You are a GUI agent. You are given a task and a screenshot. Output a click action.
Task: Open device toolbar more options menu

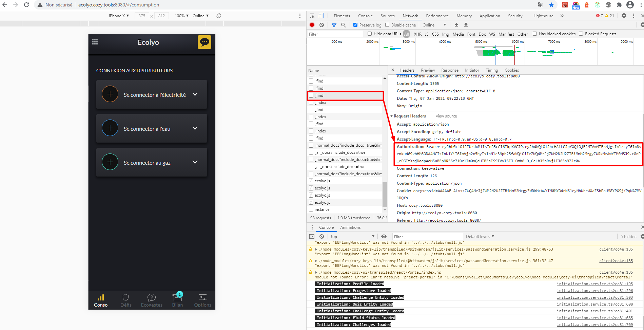300,16
